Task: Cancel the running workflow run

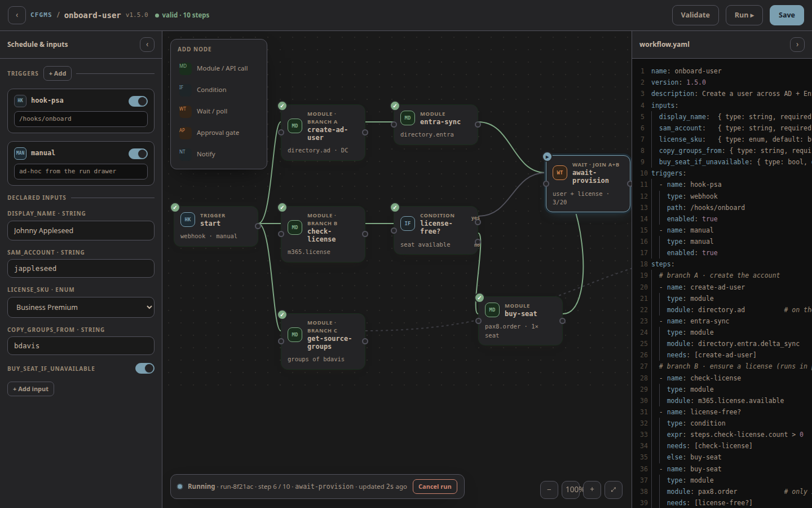Action: point(435,487)
